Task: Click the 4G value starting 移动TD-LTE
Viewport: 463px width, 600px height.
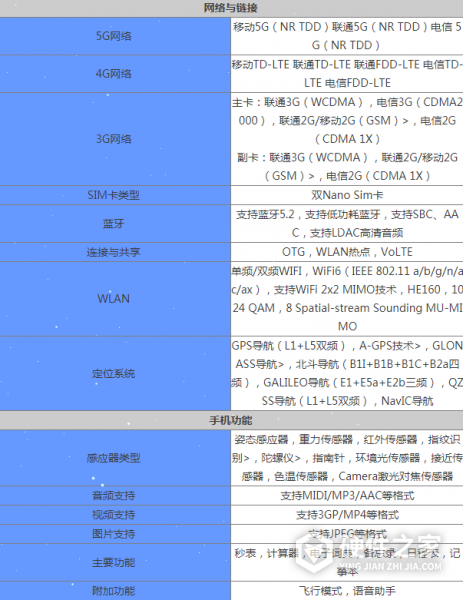Action: [347, 73]
